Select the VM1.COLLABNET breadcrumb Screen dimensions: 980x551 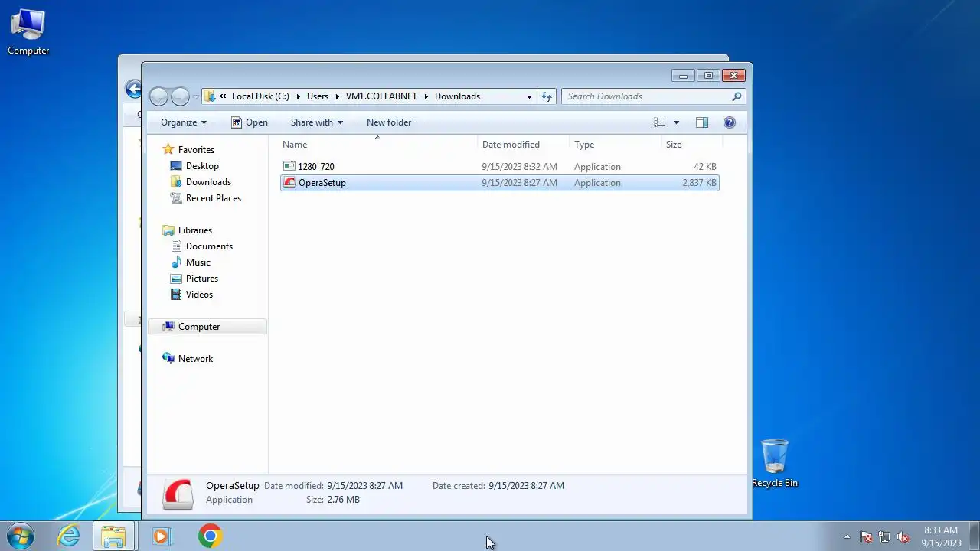[381, 96]
